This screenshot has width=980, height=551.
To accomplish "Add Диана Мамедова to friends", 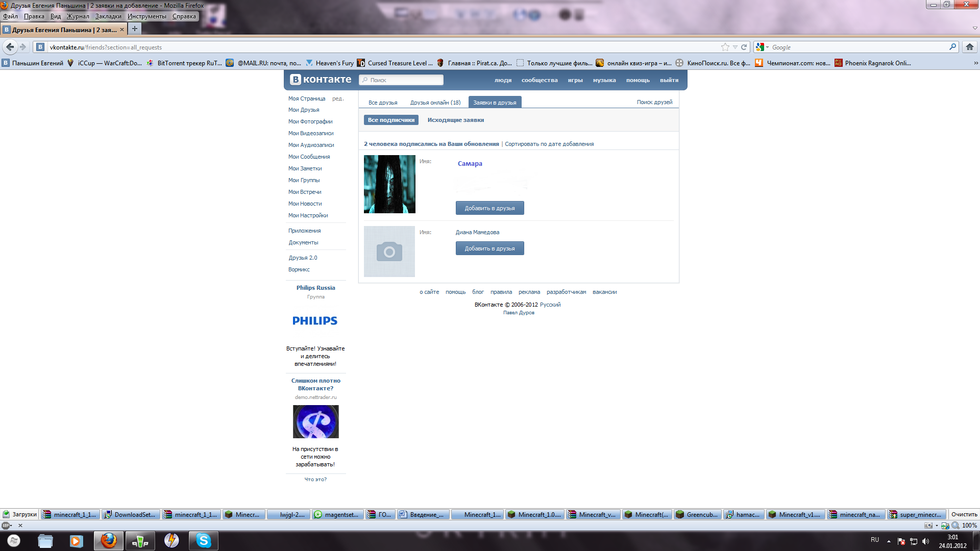I will tap(489, 248).
